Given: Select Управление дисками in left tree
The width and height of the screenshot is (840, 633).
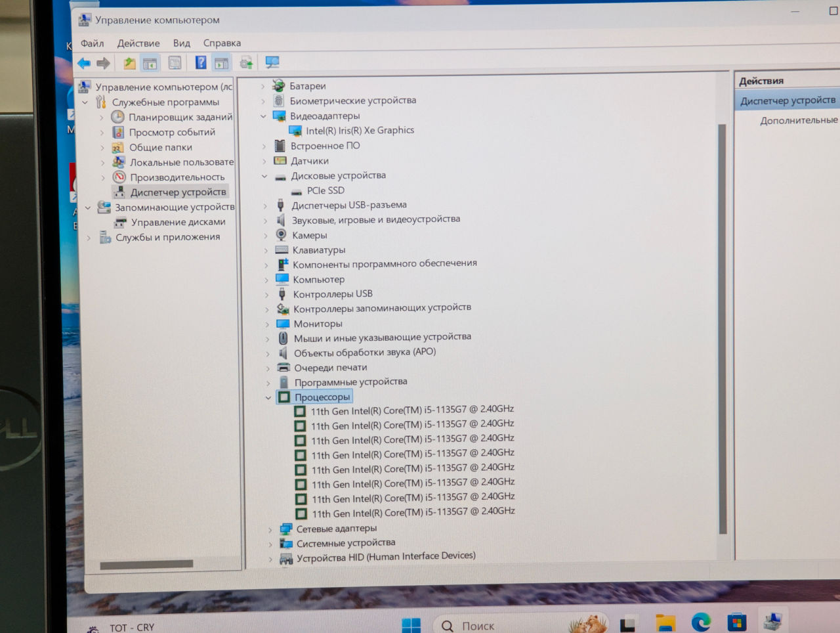Looking at the screenshot, I should click(x=178, y=222).
